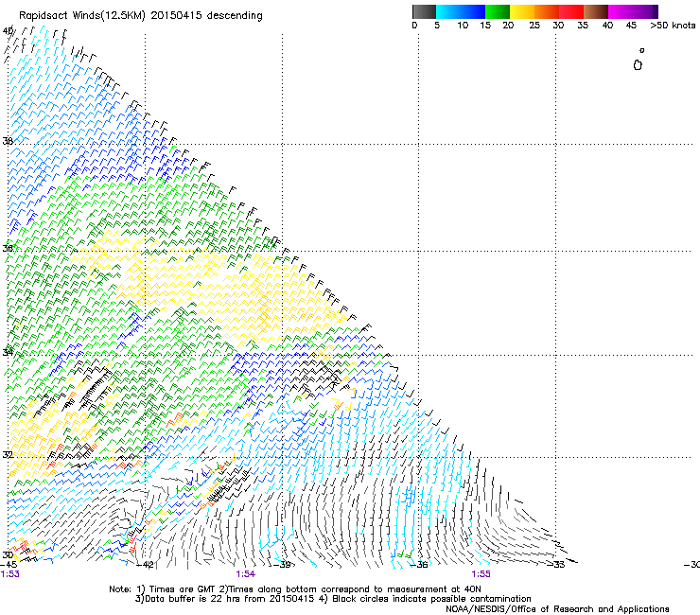This screenshot has width=700, height=615.
Task: Click the '20' label under the color bar
Action: click(x=508, y=26)
